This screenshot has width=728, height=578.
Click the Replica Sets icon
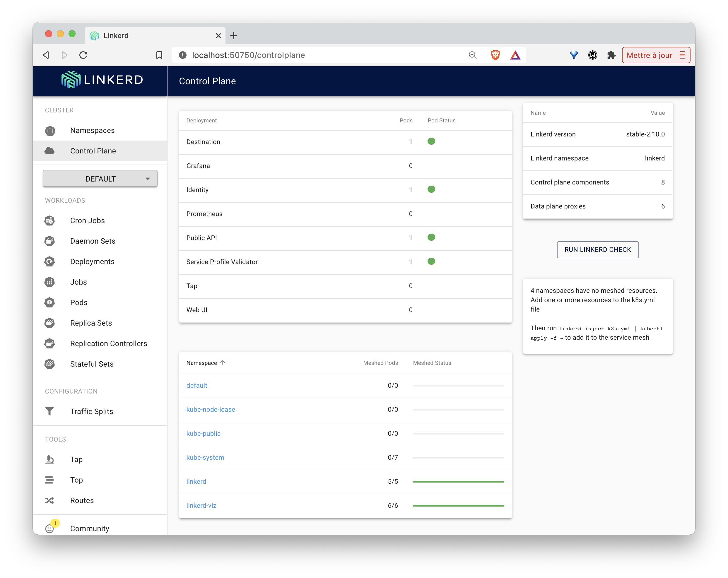pos(50,323)
